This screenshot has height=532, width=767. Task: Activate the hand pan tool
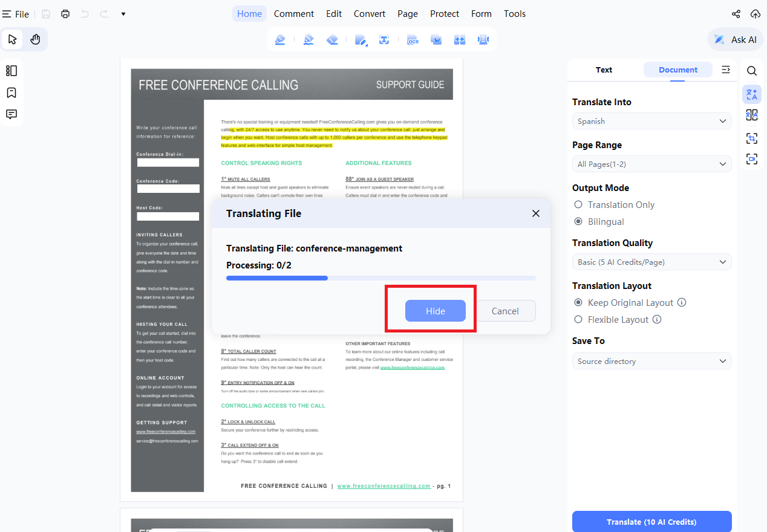click(x=35, y=40)
